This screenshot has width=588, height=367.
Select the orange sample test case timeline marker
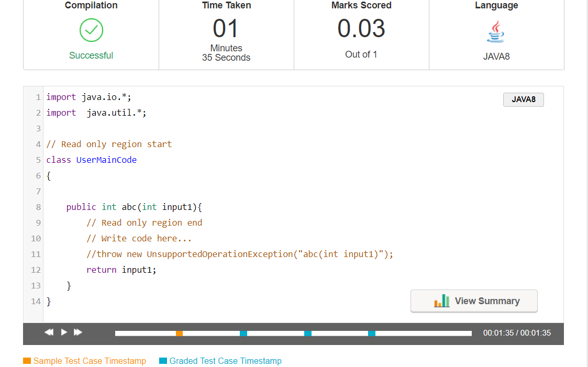(179, 333)
